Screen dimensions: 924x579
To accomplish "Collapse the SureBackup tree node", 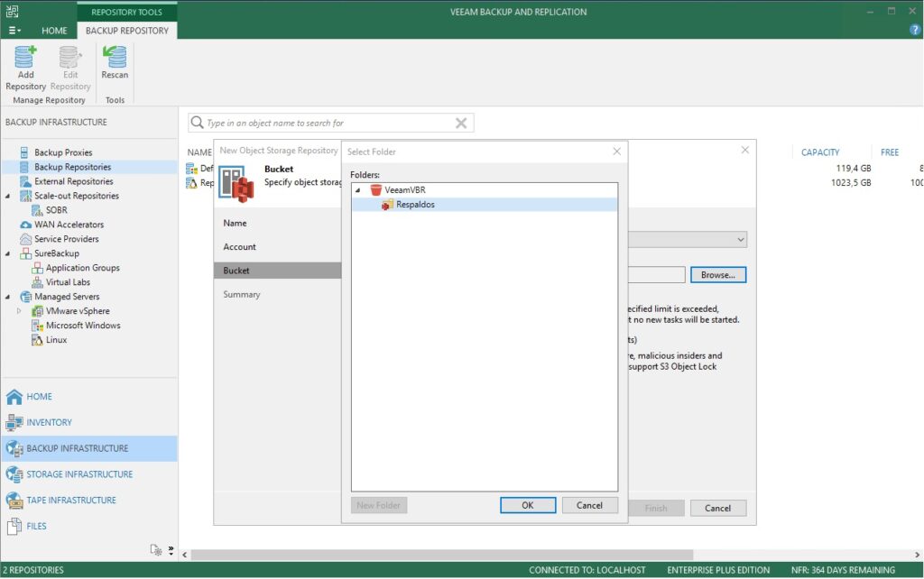I will point(7,253).
